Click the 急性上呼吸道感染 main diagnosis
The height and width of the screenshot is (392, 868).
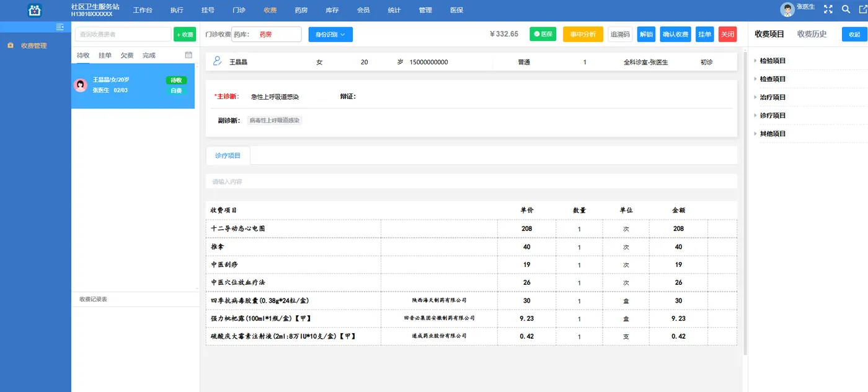pyautogui.click(x=275, y=97)
